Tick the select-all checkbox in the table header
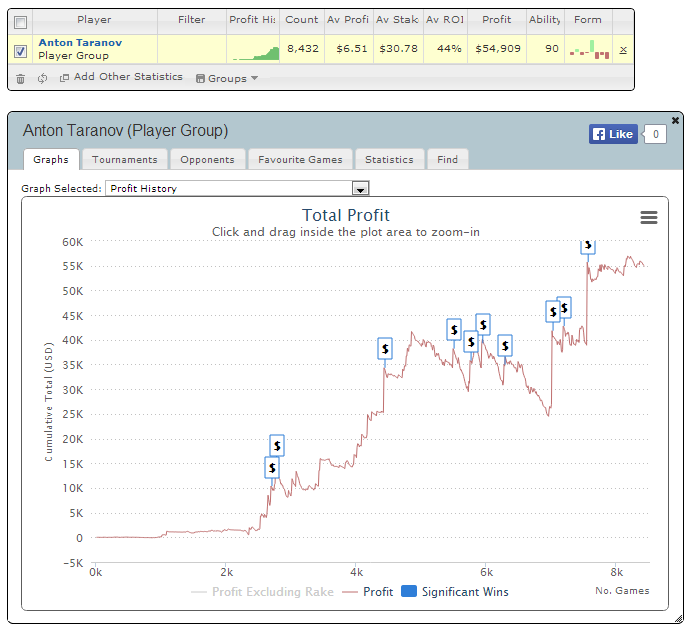Screen dimensions: 698x639 tap(20, 22)
